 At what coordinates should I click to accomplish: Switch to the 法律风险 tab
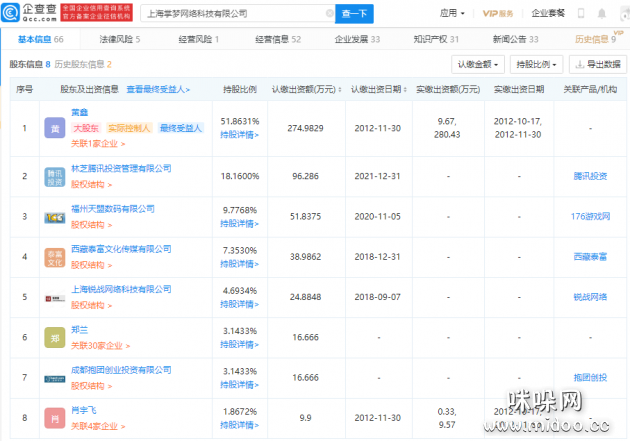120,39
